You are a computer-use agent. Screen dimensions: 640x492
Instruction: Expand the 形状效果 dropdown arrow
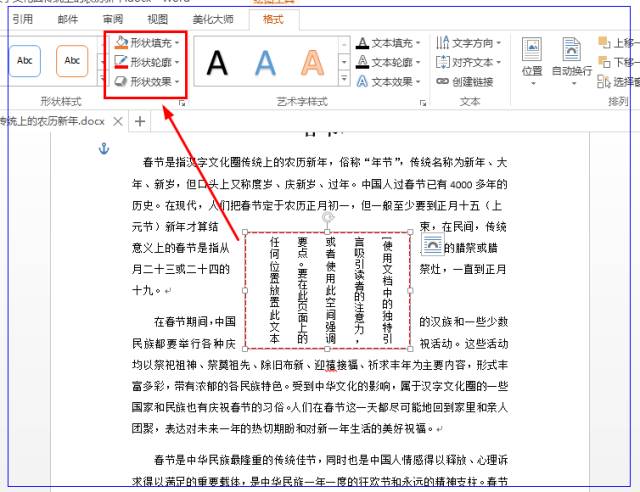pos(177,82)
